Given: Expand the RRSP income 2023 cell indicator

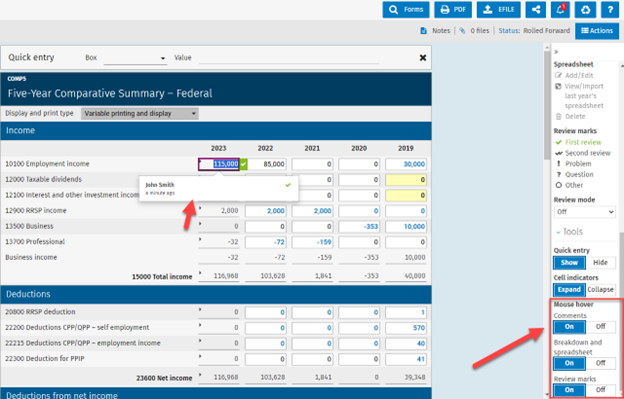Looking at the screenshot, I should 200,208.
